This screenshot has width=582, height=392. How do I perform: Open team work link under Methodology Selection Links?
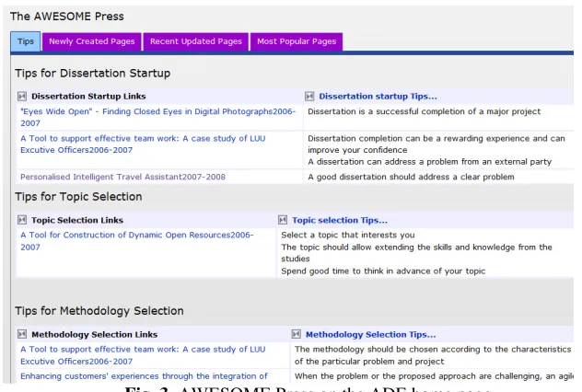click(143, 355)
